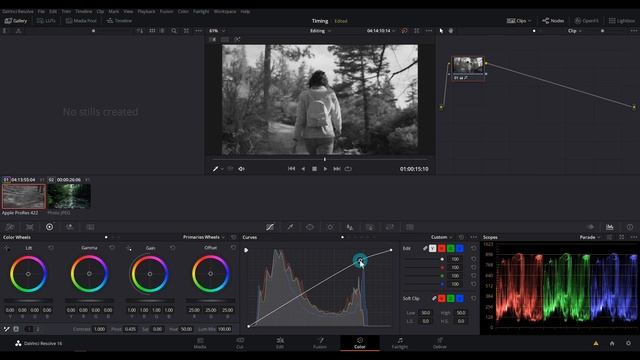Open the Motion Effects palette icon
The width and height of the screenshot is (640, 360).
90,227
